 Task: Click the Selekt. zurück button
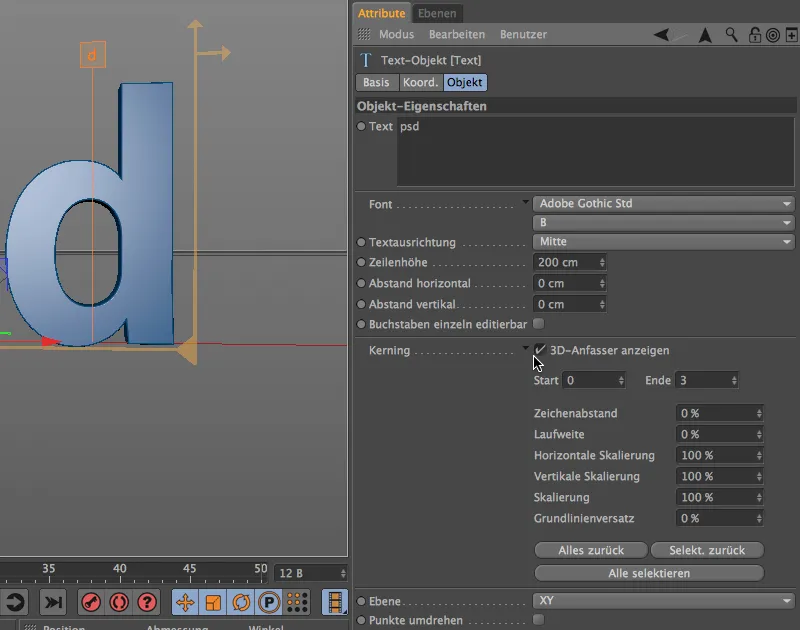(707, 550)
